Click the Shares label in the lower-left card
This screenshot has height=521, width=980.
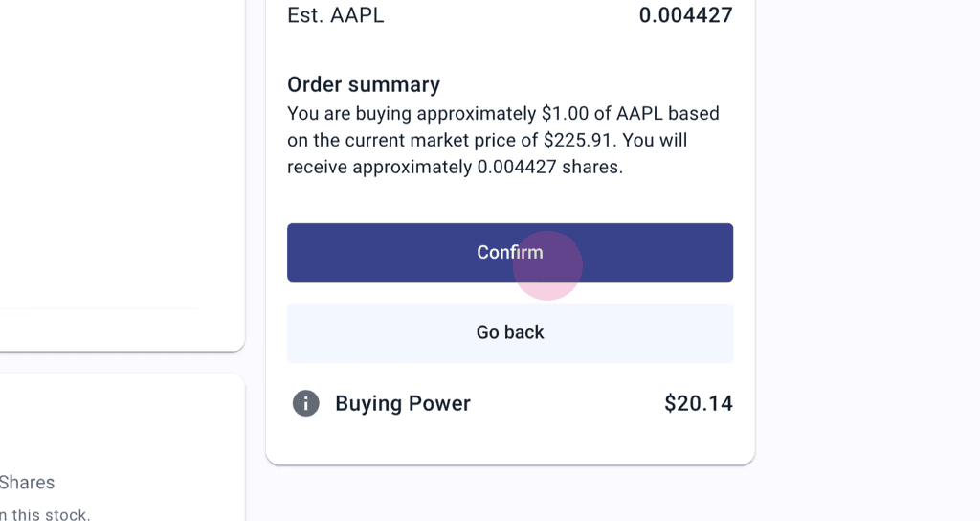pos(27,483)
